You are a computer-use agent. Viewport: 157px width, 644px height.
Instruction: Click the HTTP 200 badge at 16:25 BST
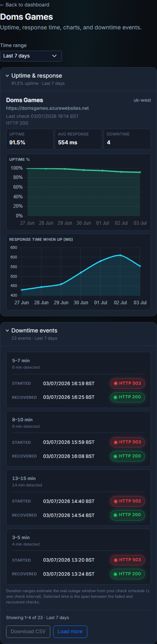click(128, 397)
